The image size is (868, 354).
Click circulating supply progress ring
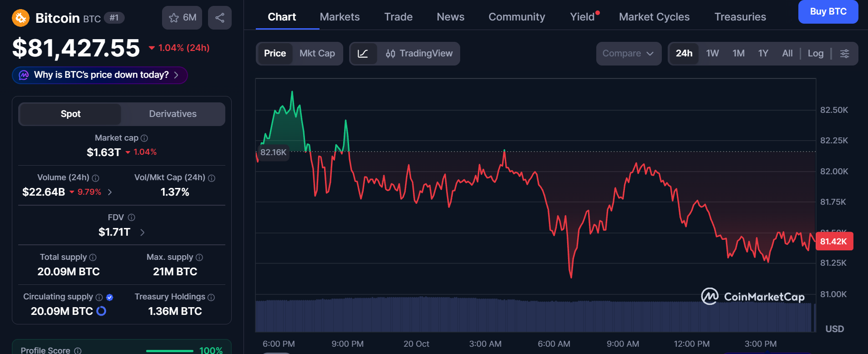[102, 311]
